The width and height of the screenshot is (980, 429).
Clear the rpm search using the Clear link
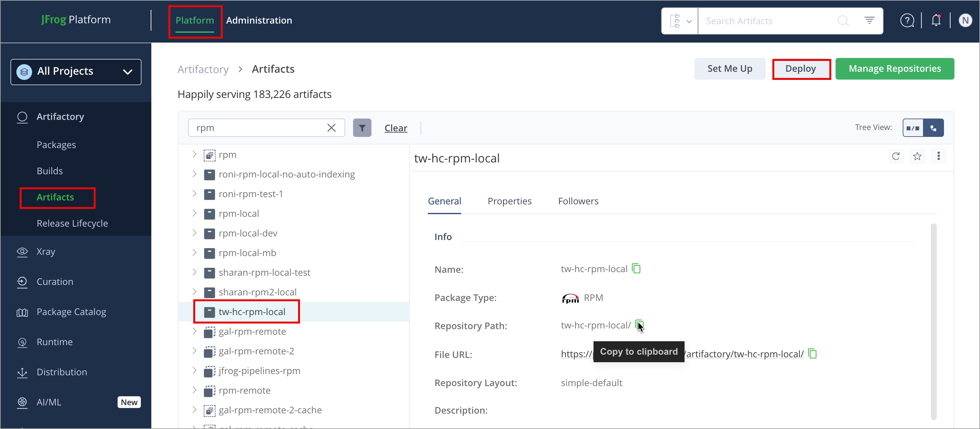click(396, 127)
